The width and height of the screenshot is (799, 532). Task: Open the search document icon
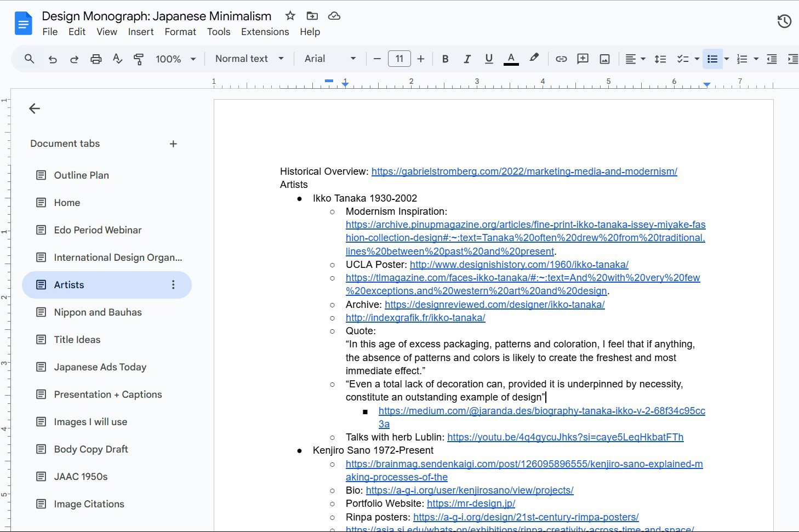tap(29, 59)
